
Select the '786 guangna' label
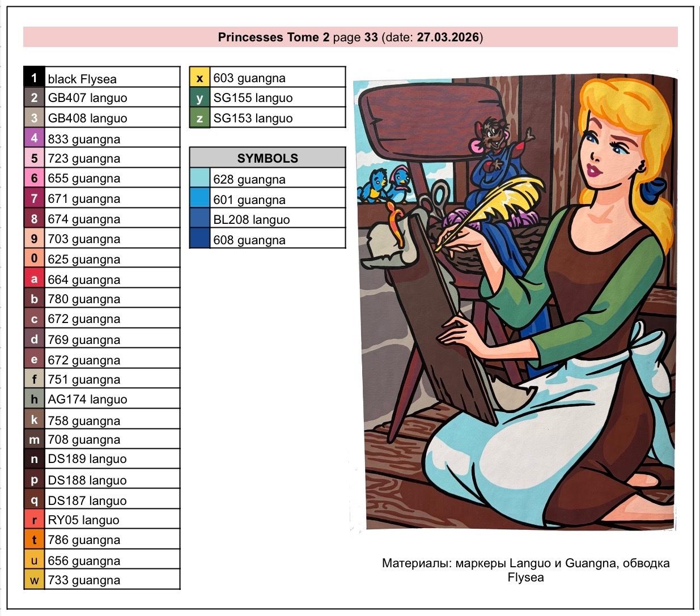click(x=84, y=539)
